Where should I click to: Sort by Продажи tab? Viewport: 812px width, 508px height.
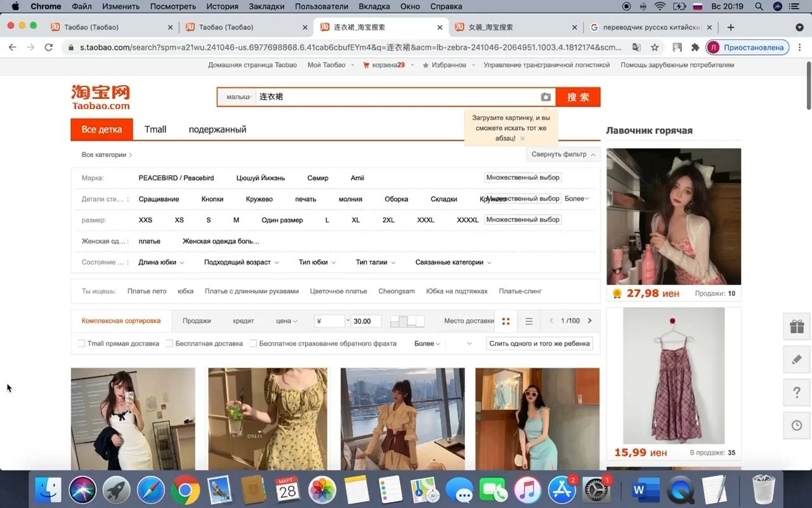tap(197, 321)
